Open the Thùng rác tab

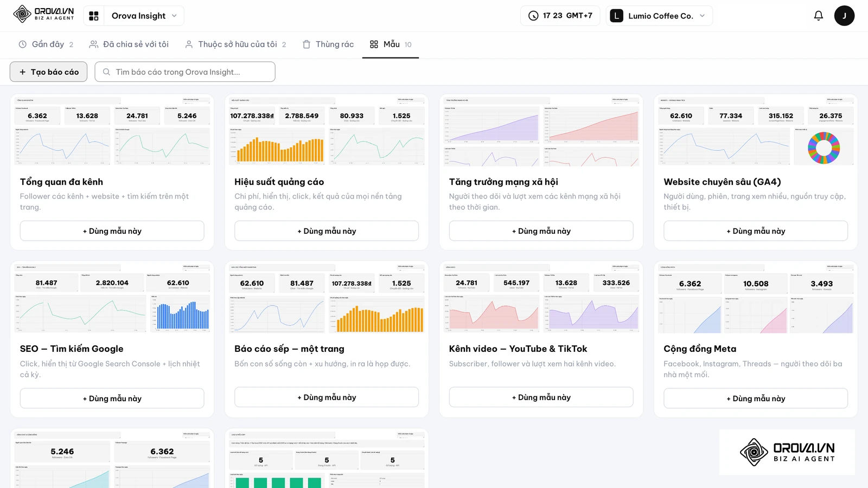tap(328, 44)
